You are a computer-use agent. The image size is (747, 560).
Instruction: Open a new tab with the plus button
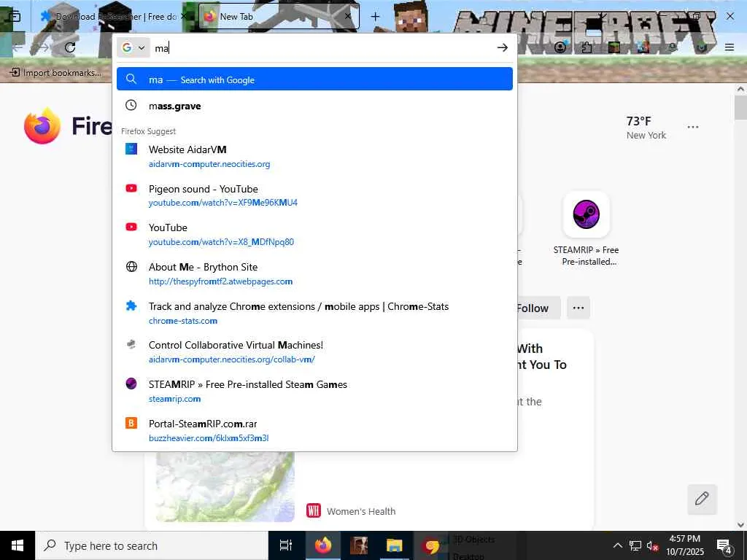pyautogui.click(x=376, y=17)
